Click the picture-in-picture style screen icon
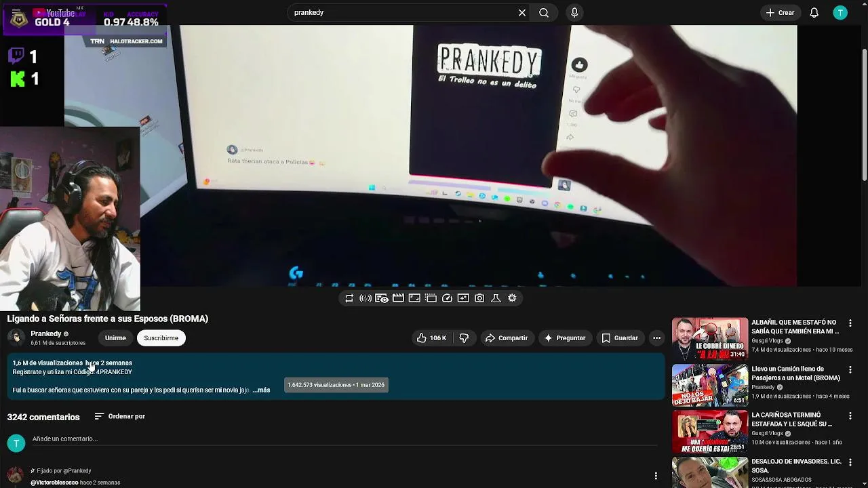868x488 pixels. pos(414,298)
